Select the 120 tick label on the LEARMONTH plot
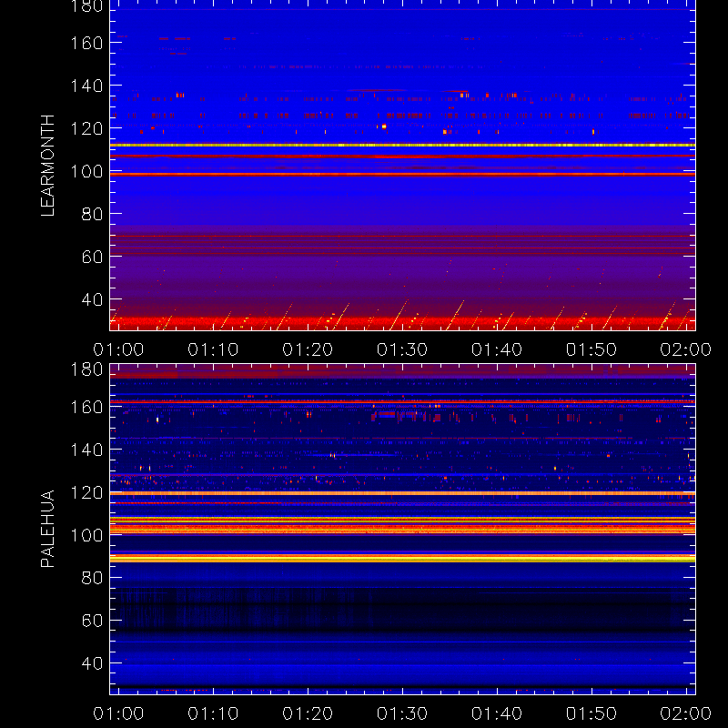This screenshot has width=728, height=728. (86, 128)
